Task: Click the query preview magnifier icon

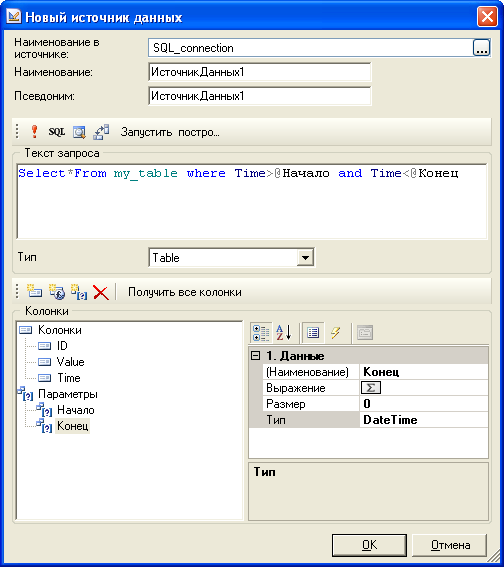Action: click(x=79, y=132)
